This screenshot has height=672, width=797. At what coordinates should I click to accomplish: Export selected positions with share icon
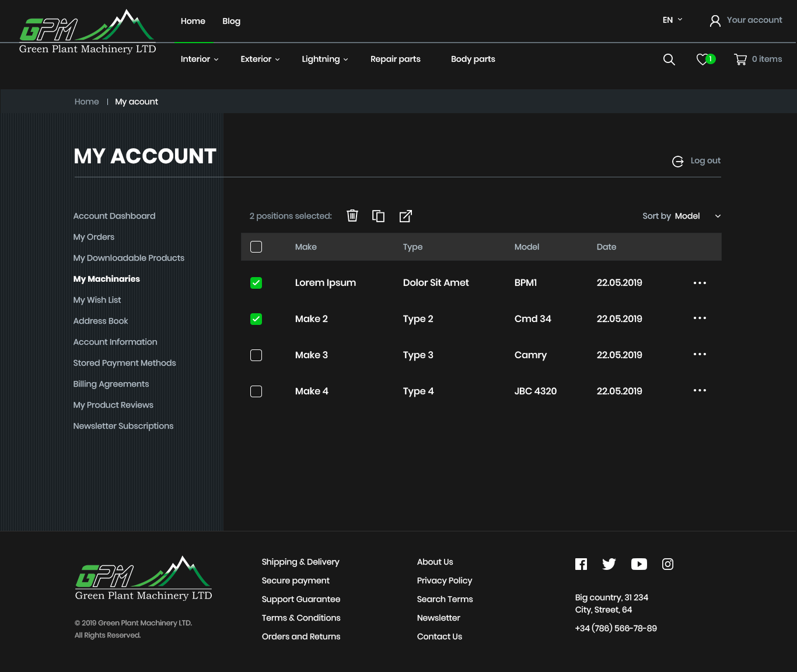(x=406, y=216)
